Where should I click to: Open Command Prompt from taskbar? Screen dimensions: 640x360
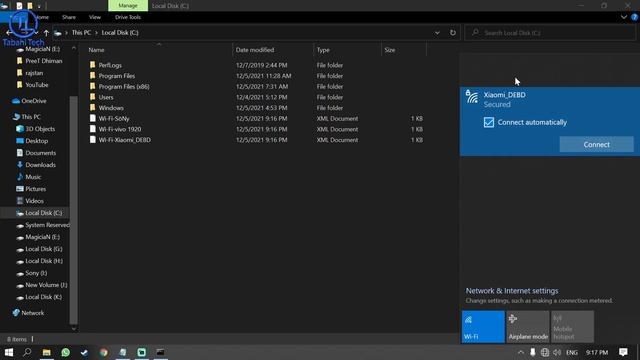(x=160, y=352)
